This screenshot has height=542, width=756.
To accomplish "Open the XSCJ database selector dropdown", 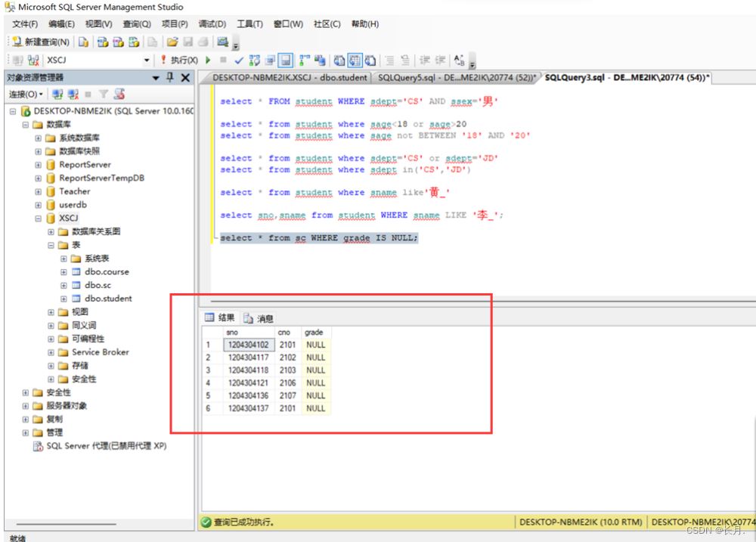I will pyautogui.click(x=147, y=60).
